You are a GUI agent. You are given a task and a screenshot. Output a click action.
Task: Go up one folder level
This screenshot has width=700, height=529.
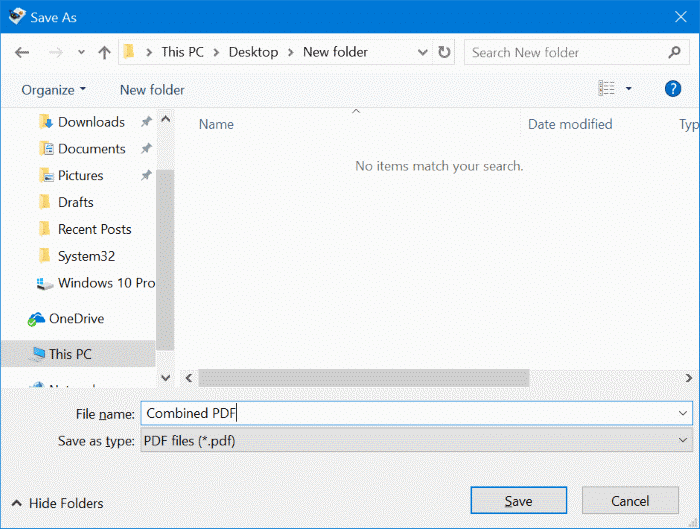coord(104,53)
